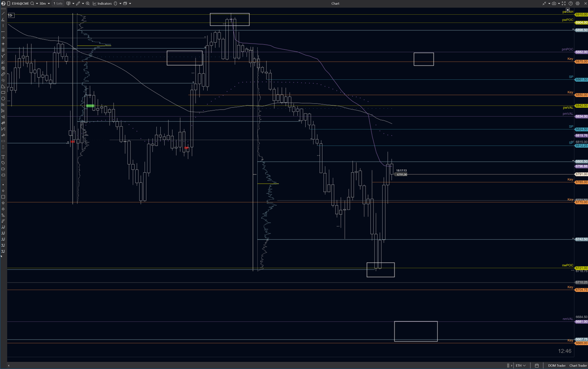This screenshot has height=369, width=588.
Task: Open the 30m timeframe dropdown
Action: pyautogui.click(x=45, y=3)
